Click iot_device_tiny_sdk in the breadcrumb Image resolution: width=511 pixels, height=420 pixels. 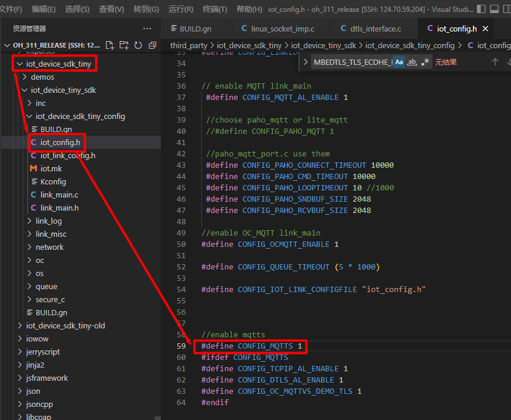[x=323, y=45]
